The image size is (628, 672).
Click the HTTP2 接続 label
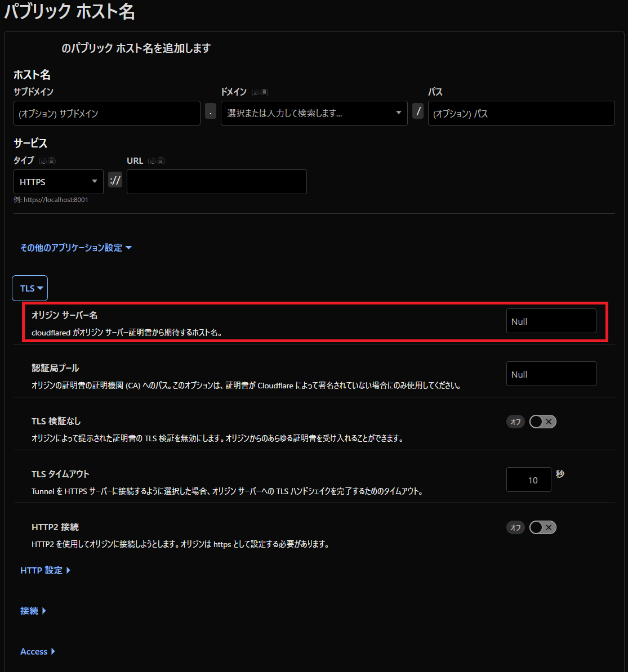click(55, 527)
